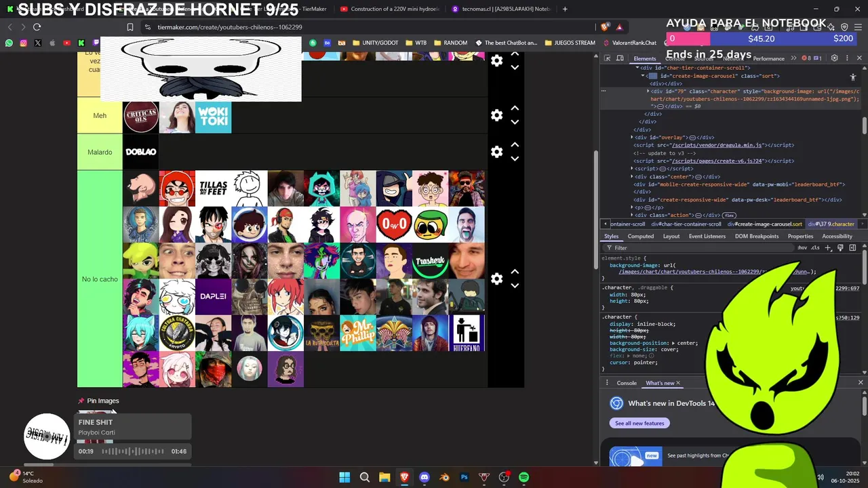Toggle the :hov element state panel
The image size is (868, 488).
point(802,248)
